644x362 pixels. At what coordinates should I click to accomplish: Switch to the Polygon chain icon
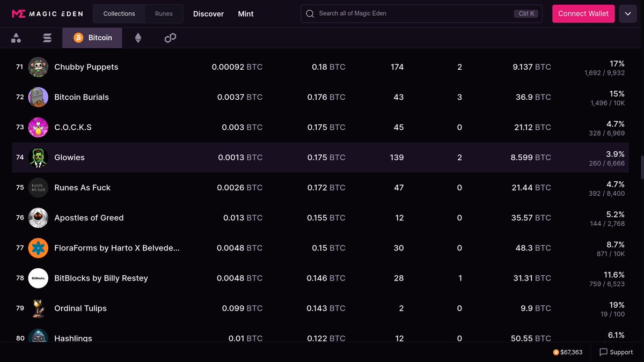(170, 38)
